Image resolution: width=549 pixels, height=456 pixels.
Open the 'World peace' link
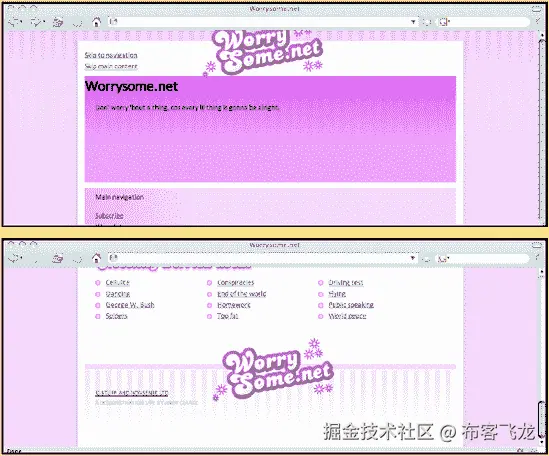347,316
